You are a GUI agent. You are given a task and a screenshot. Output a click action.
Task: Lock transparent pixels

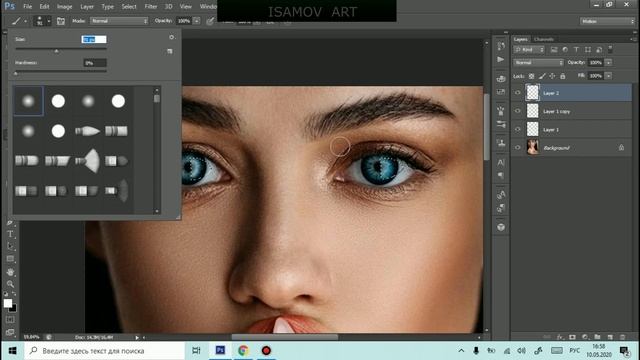(x=531, y=76)
